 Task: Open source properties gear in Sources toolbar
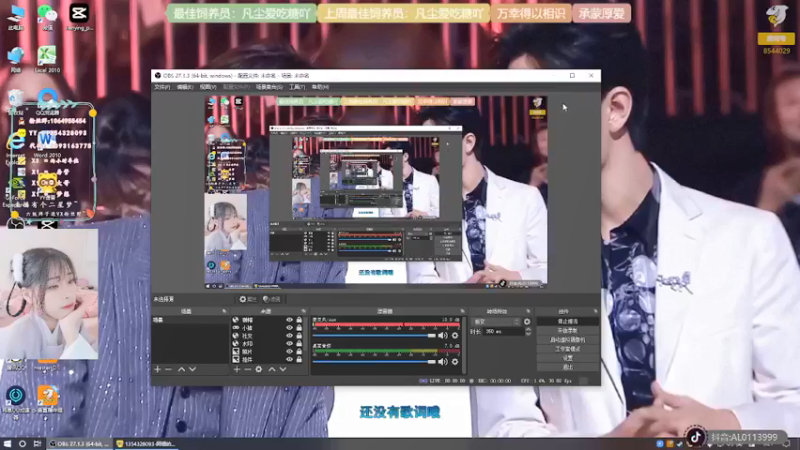pos(259,369)
